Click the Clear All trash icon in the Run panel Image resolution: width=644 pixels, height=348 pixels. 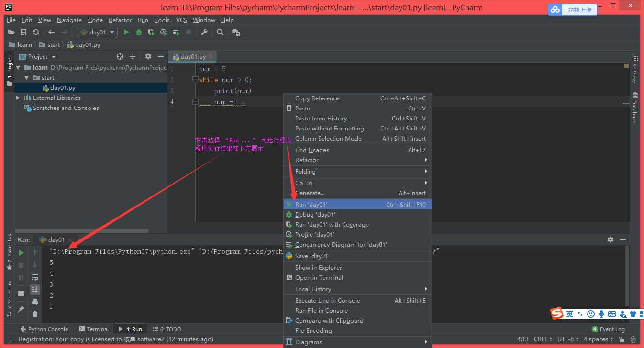pos(35,314)
